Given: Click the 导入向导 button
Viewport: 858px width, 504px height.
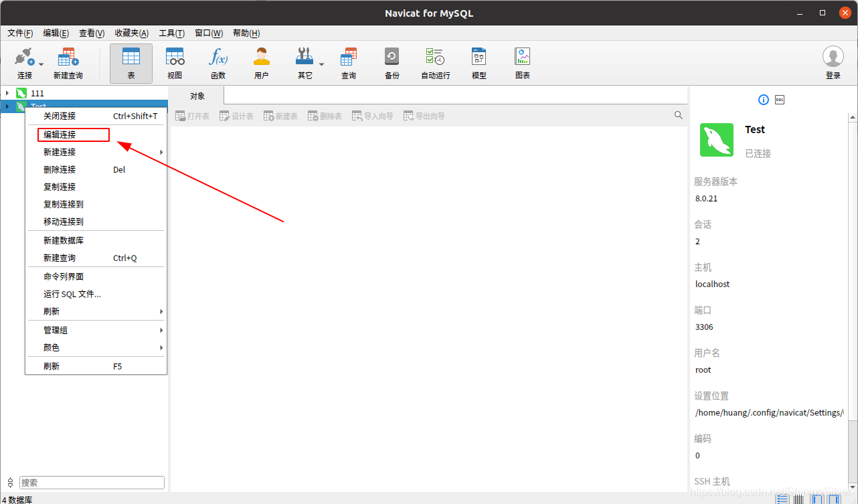Looking at the screenshot, I should pos(372,116).
